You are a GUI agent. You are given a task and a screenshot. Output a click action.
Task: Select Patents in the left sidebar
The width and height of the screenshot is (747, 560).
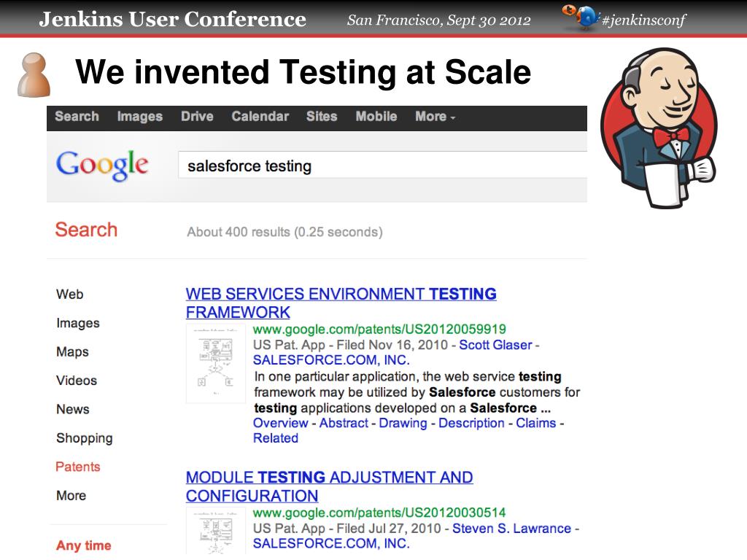(77, 467)
